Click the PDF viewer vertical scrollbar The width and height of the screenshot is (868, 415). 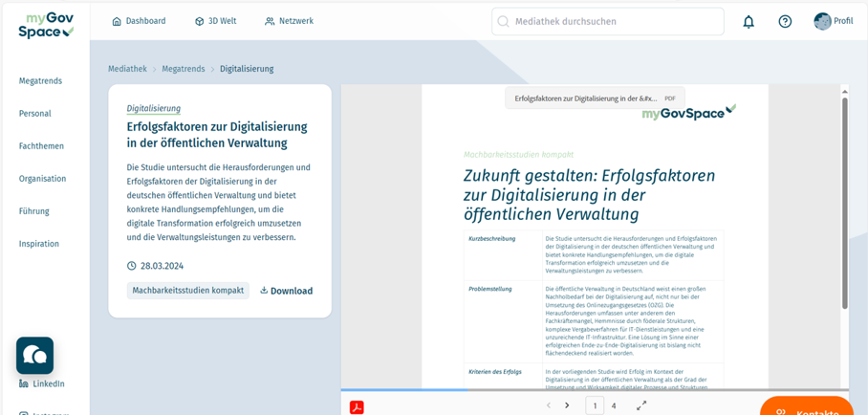(x=845, y=203)
